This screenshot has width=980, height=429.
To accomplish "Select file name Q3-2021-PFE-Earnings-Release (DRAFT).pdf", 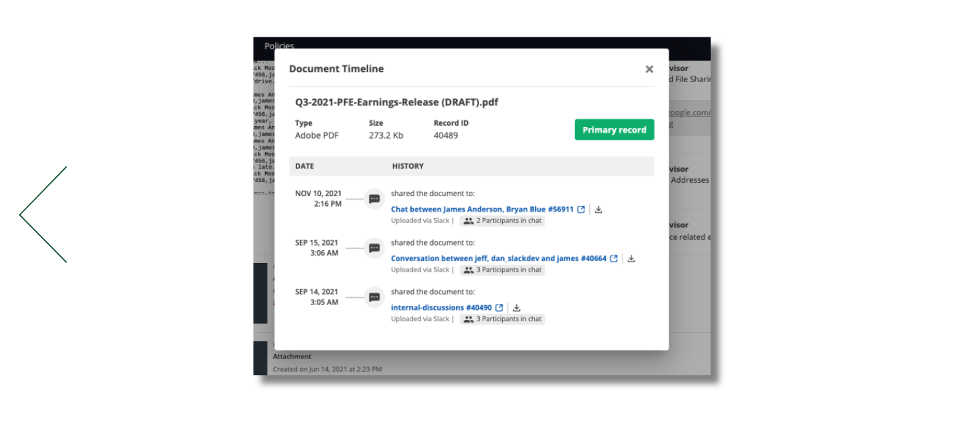I will click(x=396, y=102).
